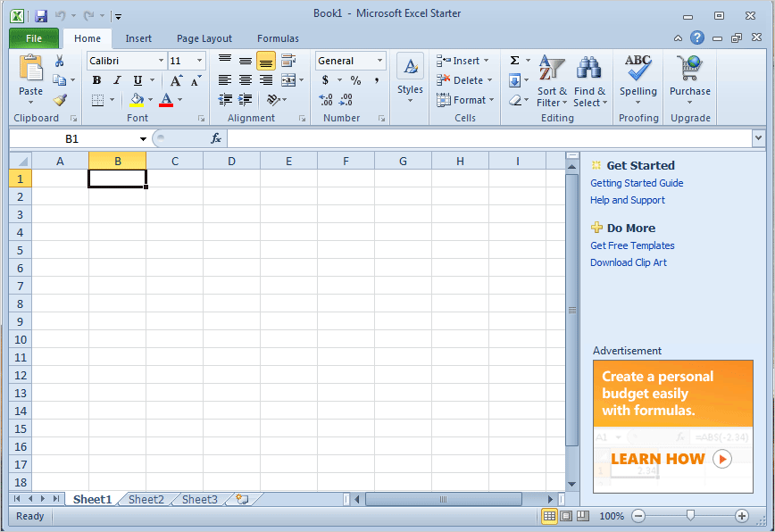Toggle Underline formatting
The height and width of the screenshot is (532, 775).
137,80
